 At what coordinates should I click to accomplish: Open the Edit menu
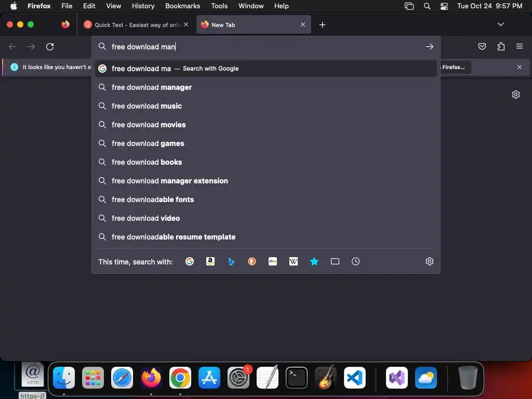pos(89,6)
